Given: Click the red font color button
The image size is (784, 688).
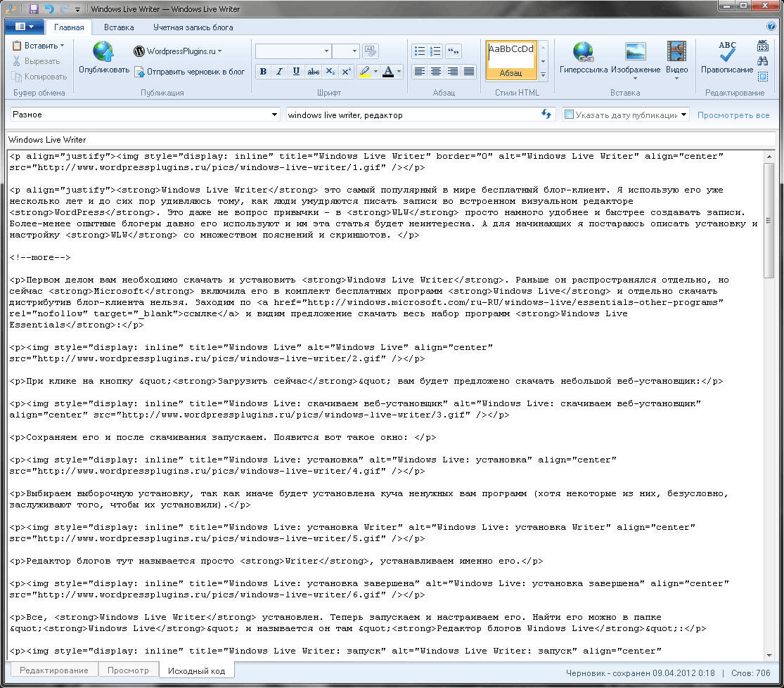Looking at the screenshot, I should 388,72.
